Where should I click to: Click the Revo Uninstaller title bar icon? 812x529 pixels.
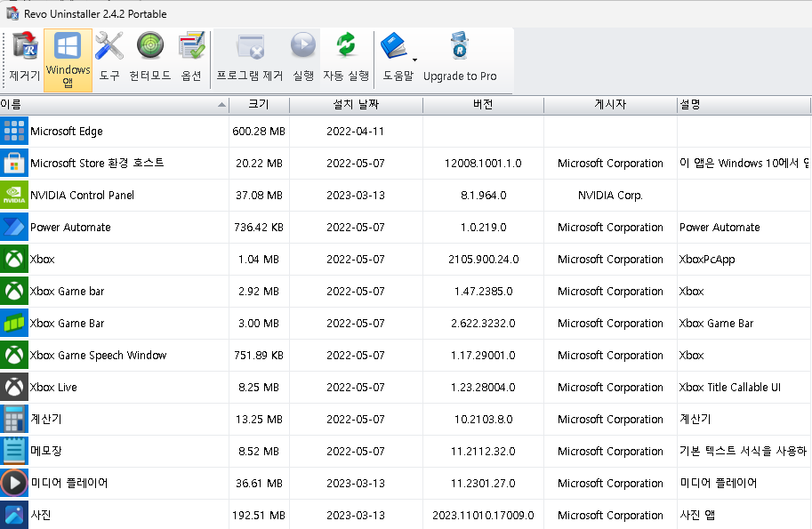pyautogui.click(x=12, y=12)
